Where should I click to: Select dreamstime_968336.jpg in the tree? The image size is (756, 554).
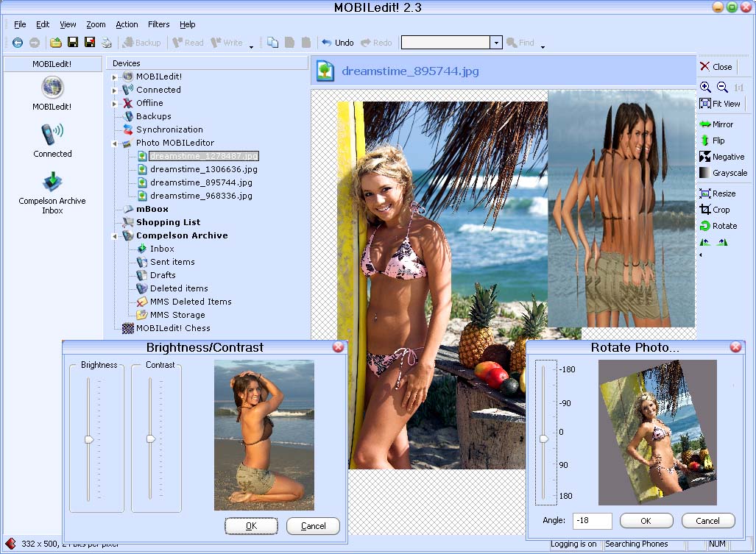coord(201,196)
